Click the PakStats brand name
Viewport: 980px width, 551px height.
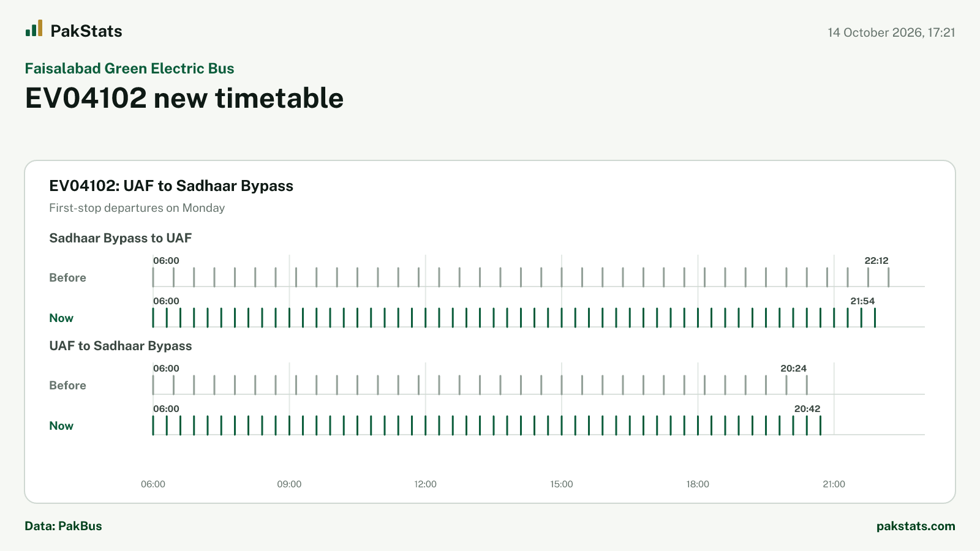[x=86, y=31]
